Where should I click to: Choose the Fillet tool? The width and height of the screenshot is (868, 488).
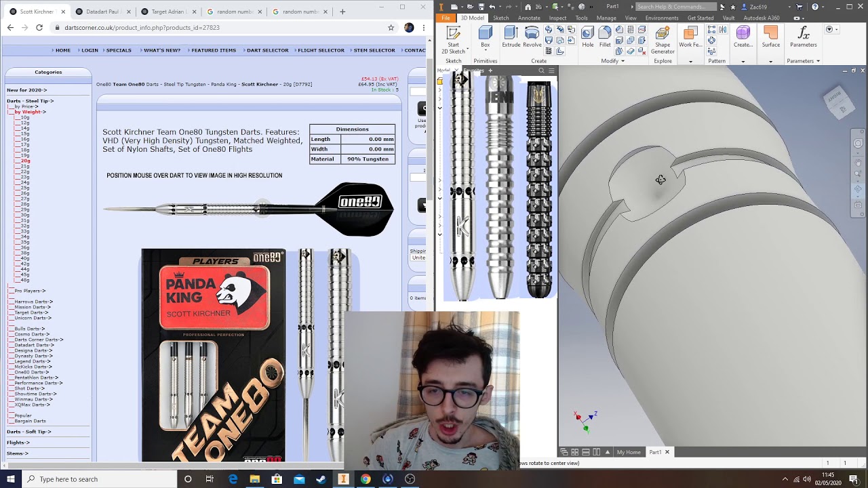click(x=605, y=37)
